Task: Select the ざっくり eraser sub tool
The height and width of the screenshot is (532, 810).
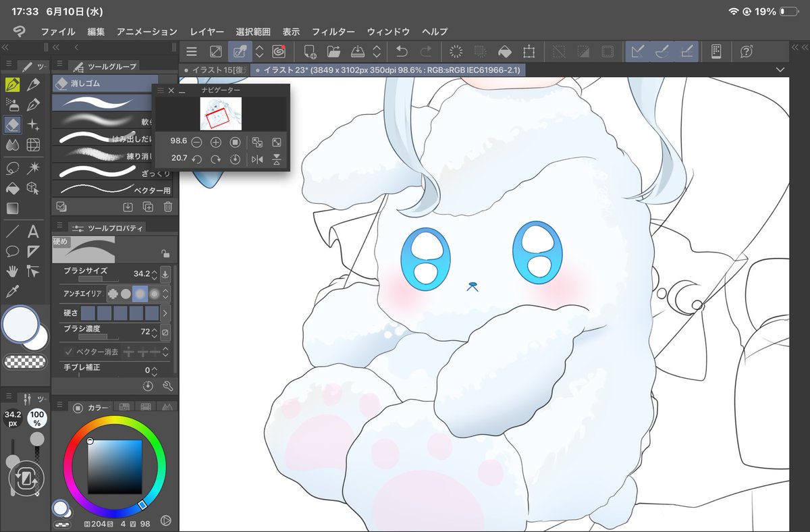Action: pyautogui.click(x=114, y=171)
